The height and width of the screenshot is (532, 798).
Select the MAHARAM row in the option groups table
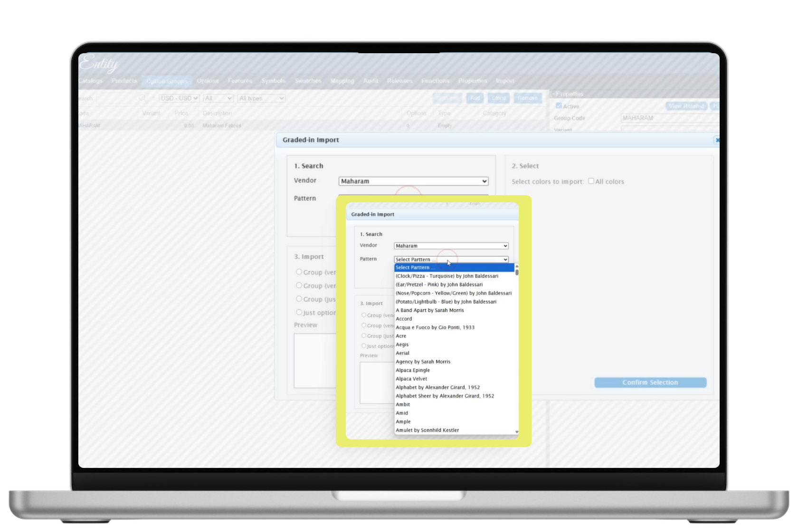pos(313,125)
